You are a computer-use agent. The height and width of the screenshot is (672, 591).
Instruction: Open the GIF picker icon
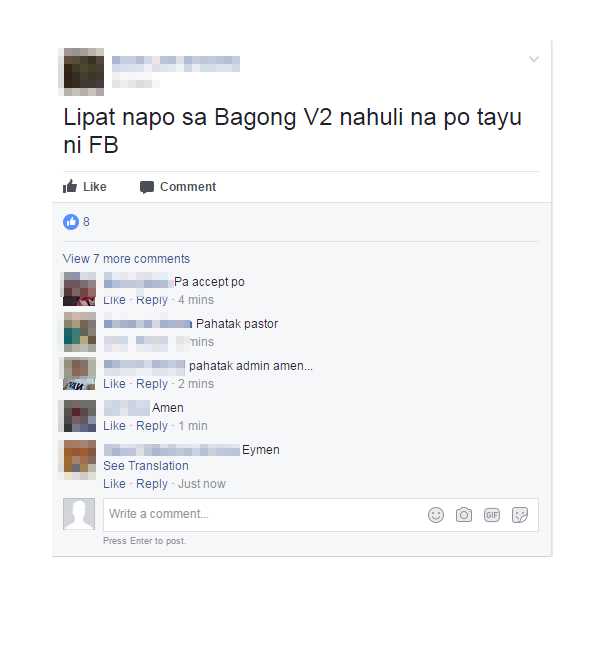pos(492,515)
